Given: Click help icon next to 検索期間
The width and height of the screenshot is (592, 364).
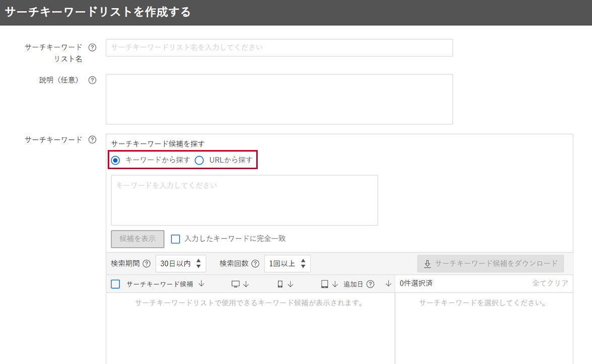Looking at the screenshot, I should (146, 263).
